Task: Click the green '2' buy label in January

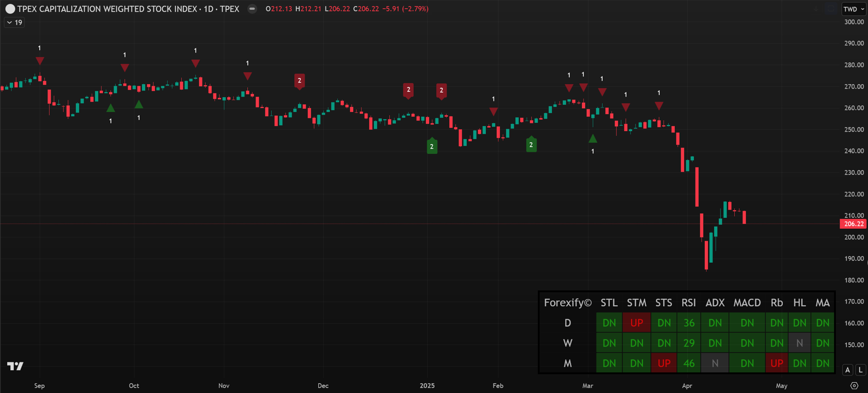Action: (x=432, y=146)
